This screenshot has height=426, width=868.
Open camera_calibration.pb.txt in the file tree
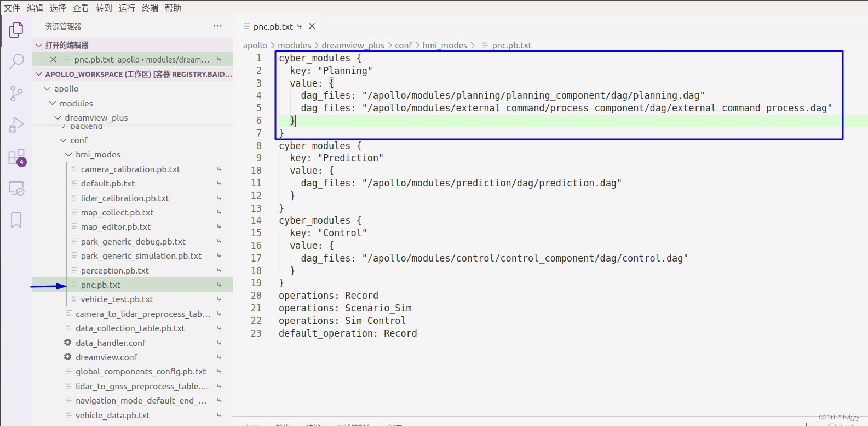pos(130,169)
